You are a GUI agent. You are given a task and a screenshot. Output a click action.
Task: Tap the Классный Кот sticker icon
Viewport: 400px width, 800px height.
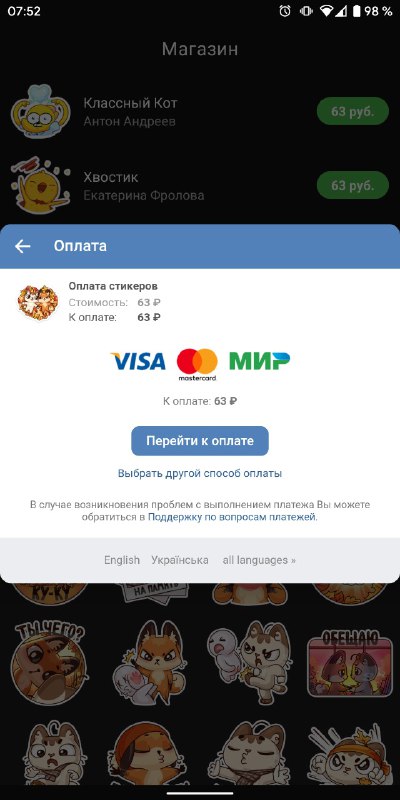click(x=41, y=111)
